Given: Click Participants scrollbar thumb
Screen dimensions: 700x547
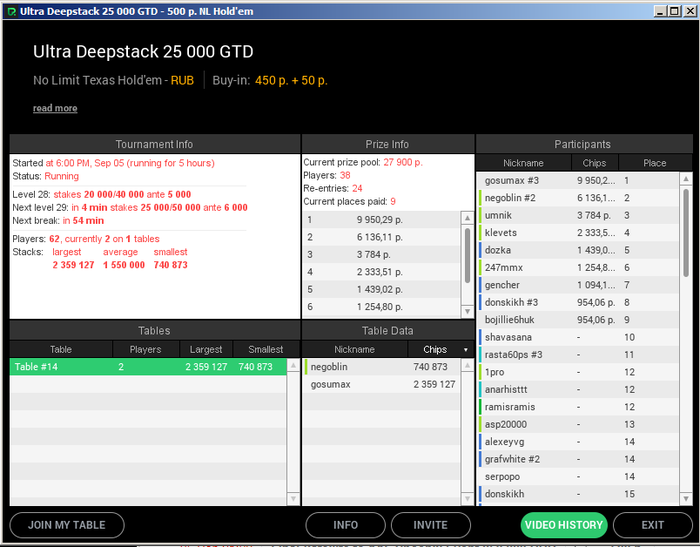Looking at the screenshot, I should [686, 233].
